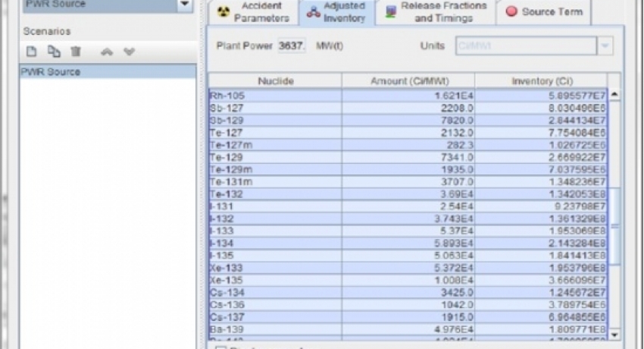Screen dimensions: 644x349
Task: Click the amount value 1.008E4
Action: click(454, 281)
